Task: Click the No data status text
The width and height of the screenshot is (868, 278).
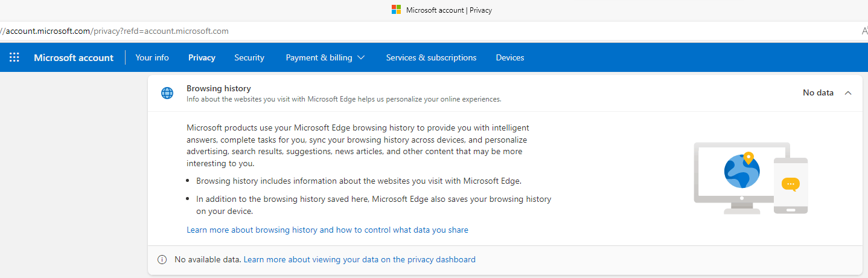Action: 818,92
